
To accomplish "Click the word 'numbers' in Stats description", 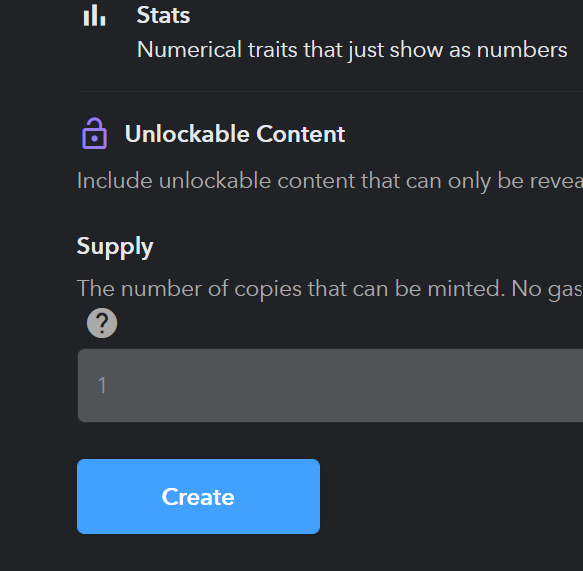I will [x=522, y=50].
